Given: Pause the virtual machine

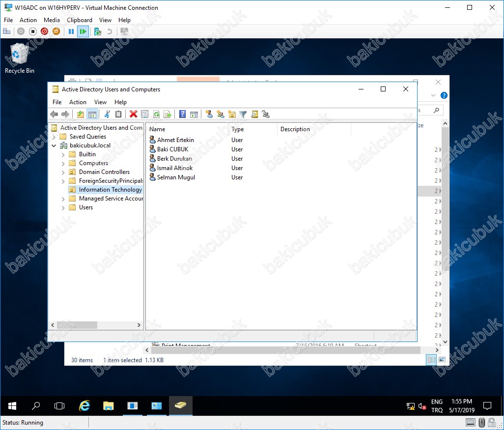Looking at the screenshot, I should pyautogui.click(x=71, y=31).
